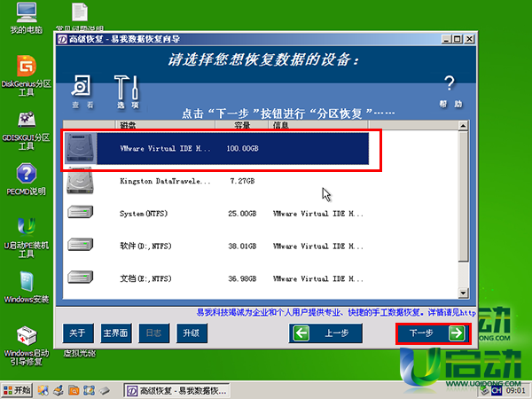Open DiskGenius分区工具 desktop icon
The width and height of the screenshot is (532, 399).
coord(26,74)
